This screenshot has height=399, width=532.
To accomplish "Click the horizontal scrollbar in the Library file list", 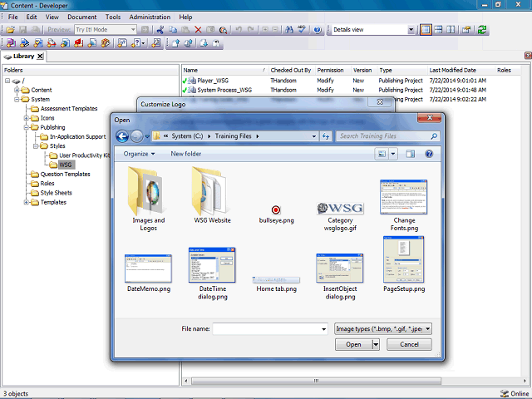I will coord(316,381).
